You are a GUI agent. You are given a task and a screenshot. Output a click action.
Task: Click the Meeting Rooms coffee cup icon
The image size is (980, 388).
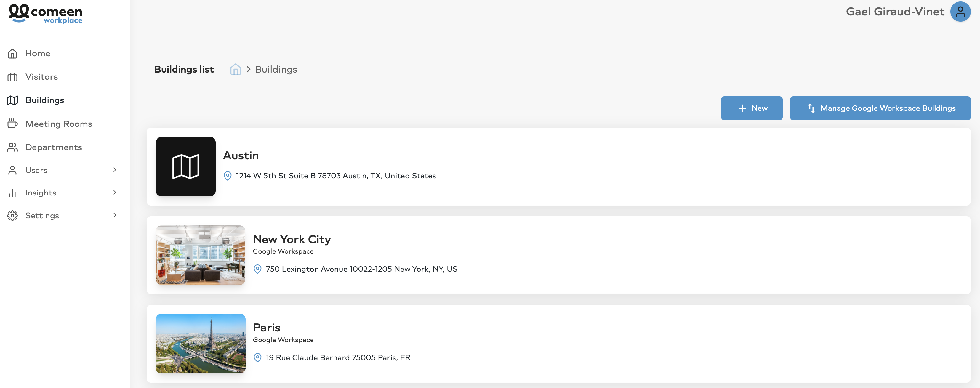coord(12,124)
